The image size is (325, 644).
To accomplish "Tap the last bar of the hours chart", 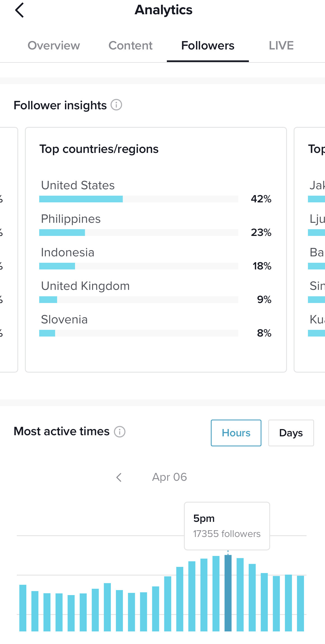I will (300, 603).
